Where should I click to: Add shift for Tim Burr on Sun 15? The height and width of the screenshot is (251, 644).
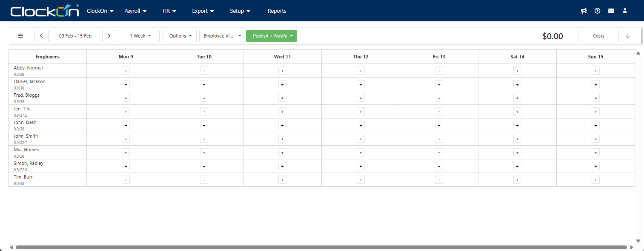(595, 180)
